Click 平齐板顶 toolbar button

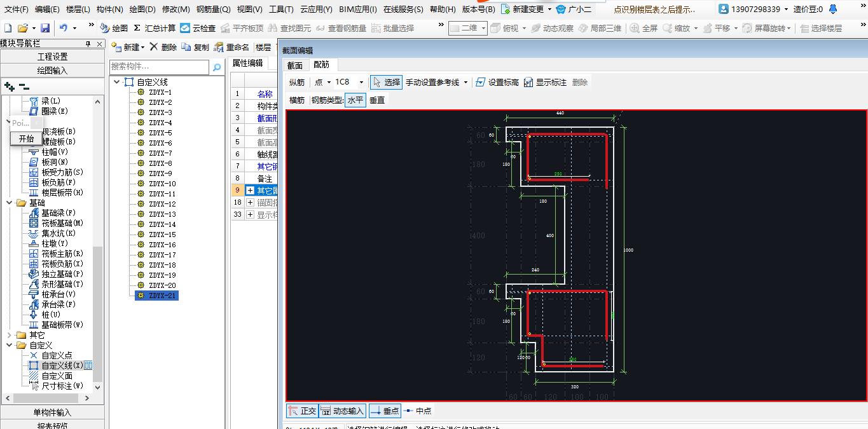coord(242,28)
